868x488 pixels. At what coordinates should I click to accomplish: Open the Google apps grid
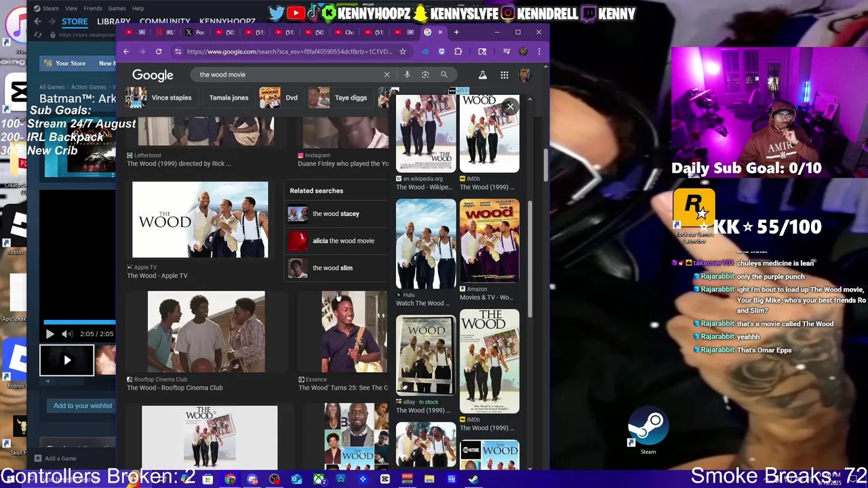click(505, 75)
